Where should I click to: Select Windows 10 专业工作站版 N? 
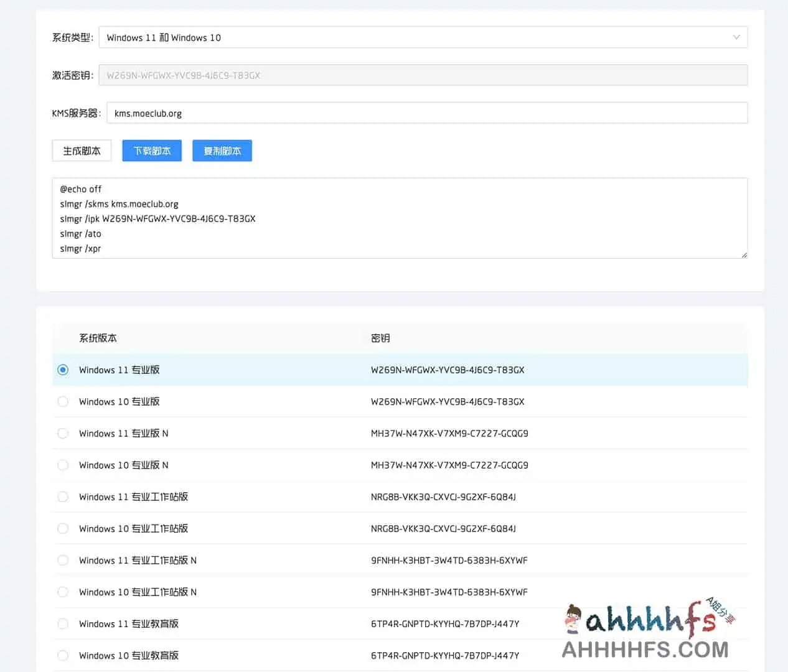62,592
